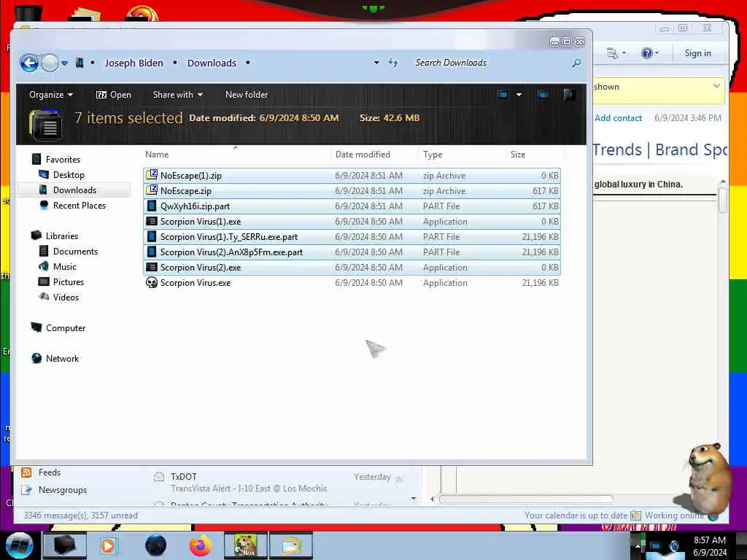Click the mail reading pane vertical scrollbar

click(x=722, y=199)
